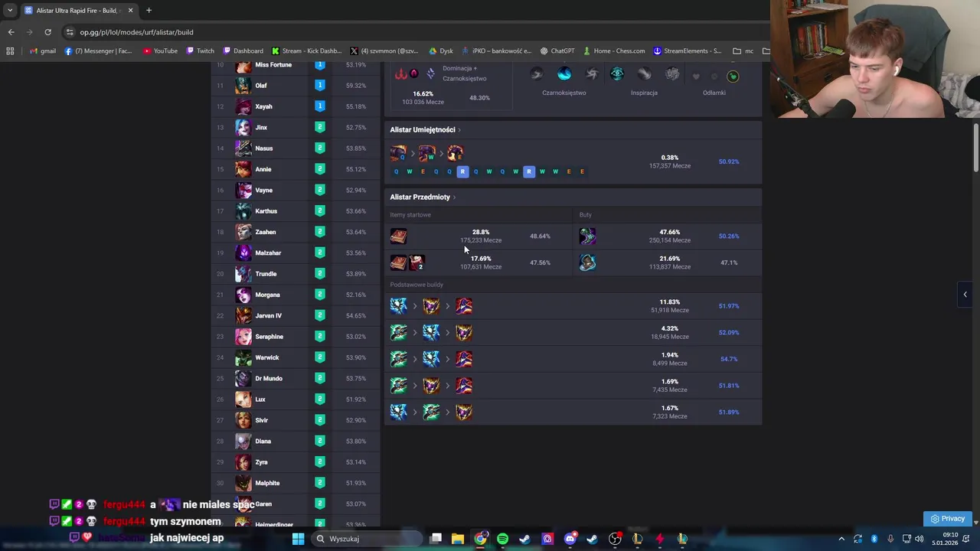
Task: Click the Alistar Q ability icon
Action: point(398,154)
